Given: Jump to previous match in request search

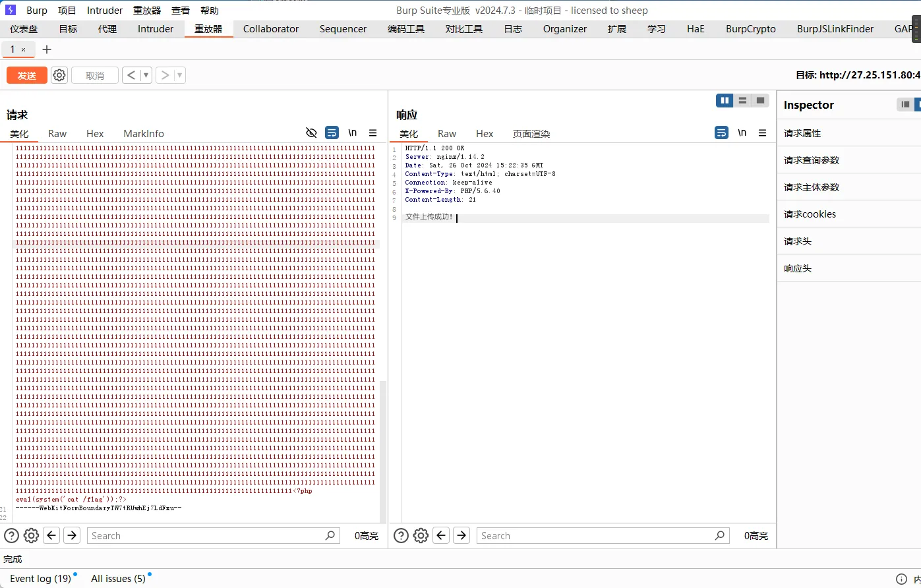Looking at the screenshot, I should tap(51, 536).
